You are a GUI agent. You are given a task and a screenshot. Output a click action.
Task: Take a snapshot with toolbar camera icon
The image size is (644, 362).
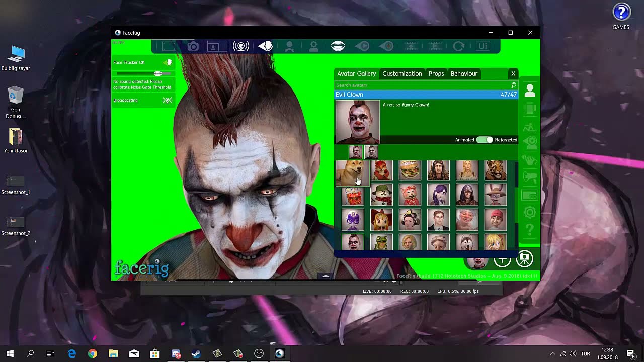[x=193, y=46]
